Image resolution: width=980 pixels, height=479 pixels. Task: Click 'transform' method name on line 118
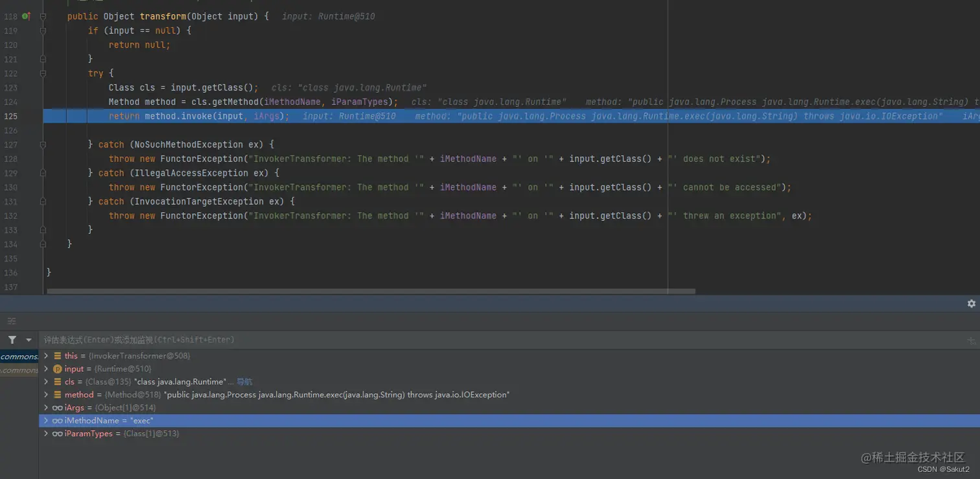pos(163,16)
